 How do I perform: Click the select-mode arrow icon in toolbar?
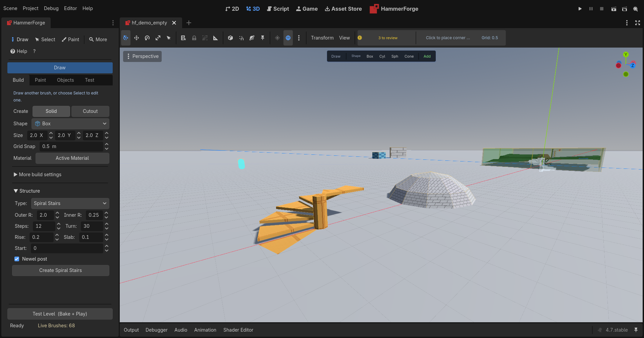pos(169,38)
